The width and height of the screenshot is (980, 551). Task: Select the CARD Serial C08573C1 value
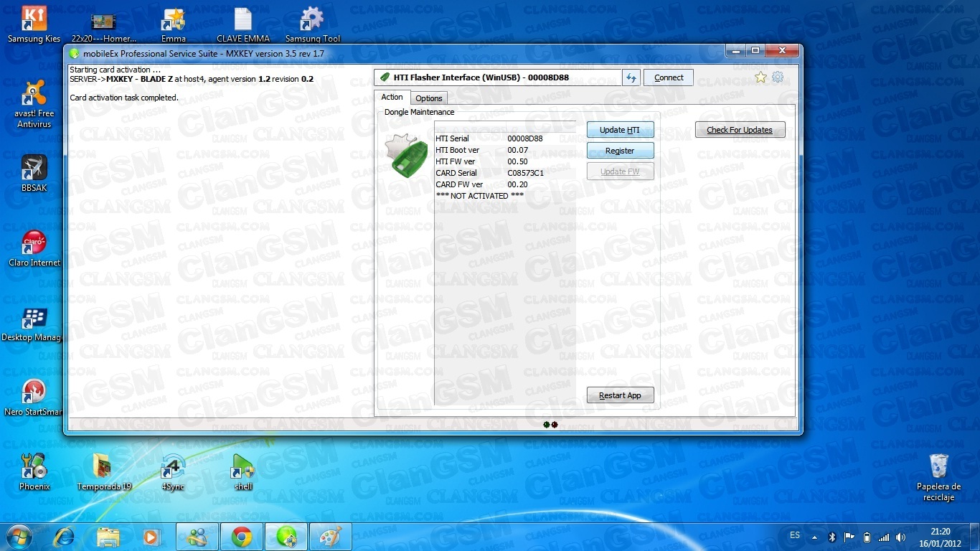[x=526, y=173]
